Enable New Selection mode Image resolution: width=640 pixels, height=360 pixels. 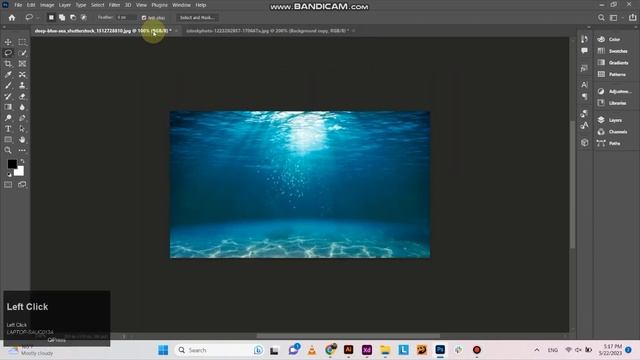pos(51,18)
